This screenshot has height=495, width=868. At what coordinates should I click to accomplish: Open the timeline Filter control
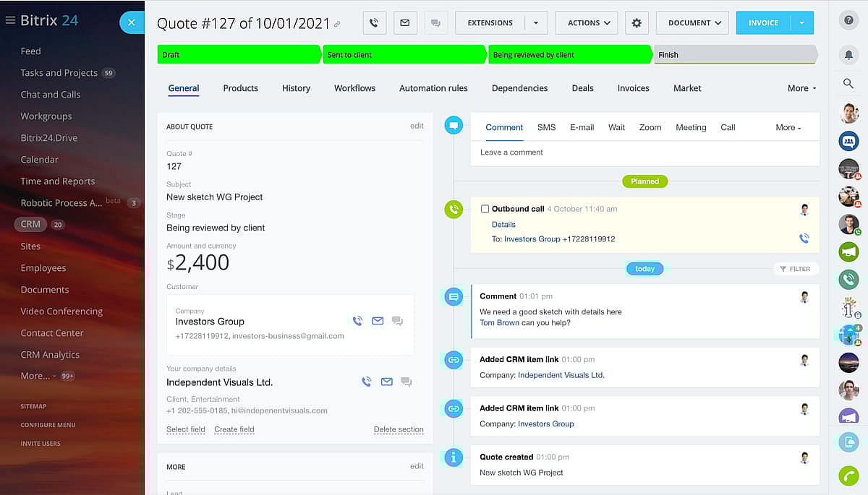[x=795, y=269]
